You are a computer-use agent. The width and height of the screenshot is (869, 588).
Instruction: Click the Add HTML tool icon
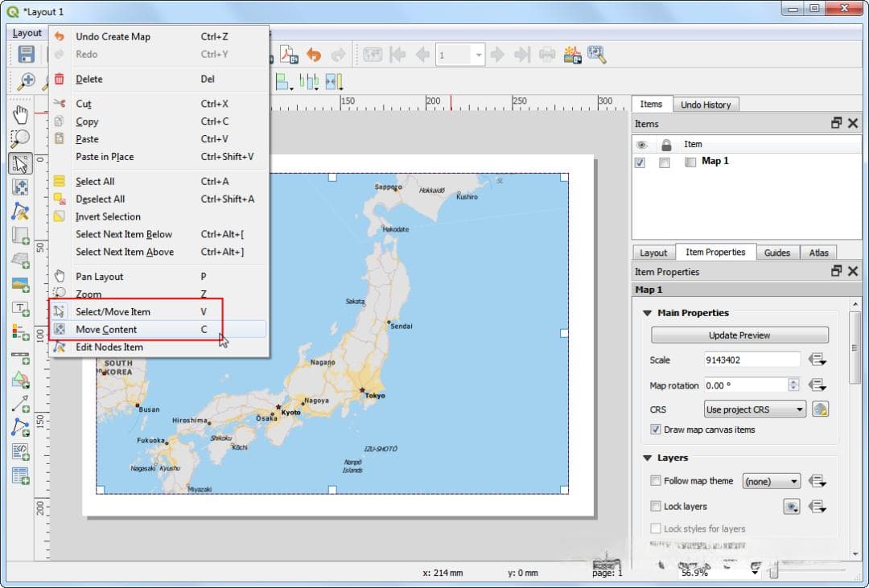click(20, 452)
